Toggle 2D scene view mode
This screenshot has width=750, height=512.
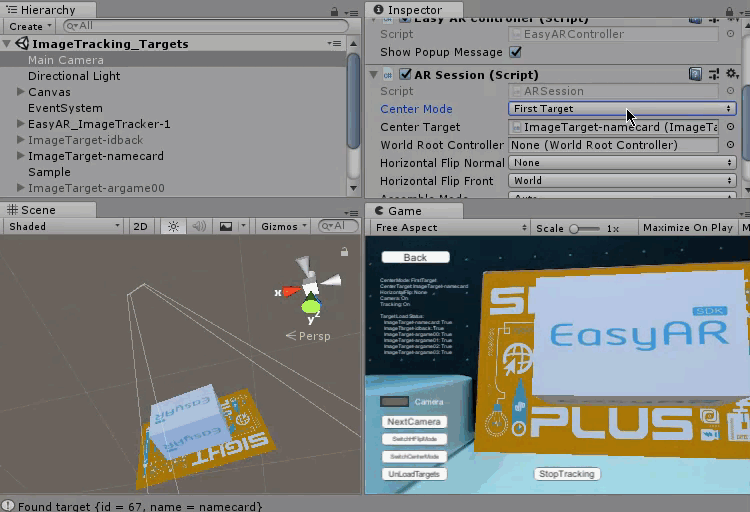(140, 226)
